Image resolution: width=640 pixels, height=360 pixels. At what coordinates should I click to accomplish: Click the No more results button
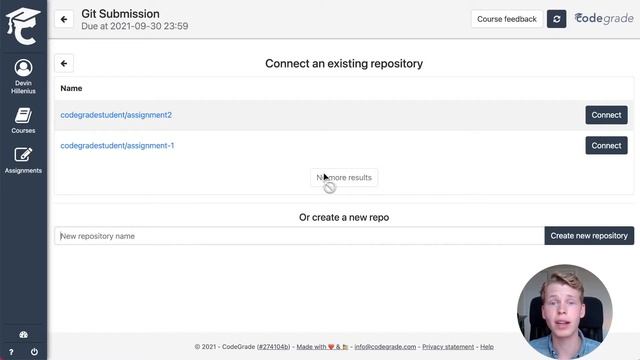344,178
